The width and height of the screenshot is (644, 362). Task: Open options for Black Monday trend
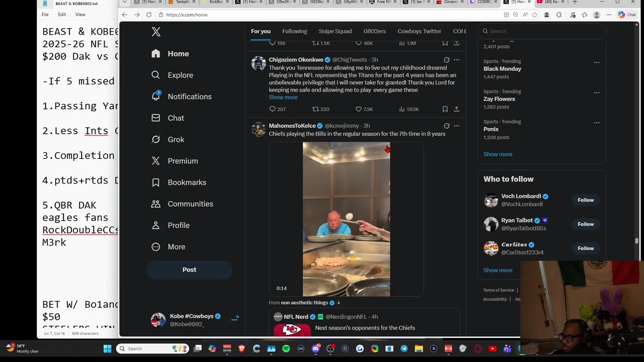coord(597,62)
